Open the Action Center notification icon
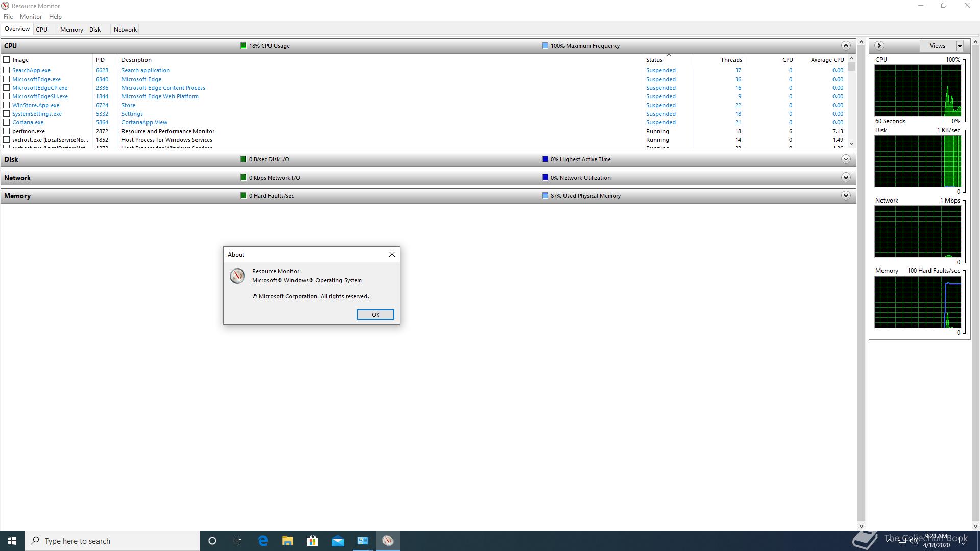Viewport: 980px width, 551px height. click(963, 541)
